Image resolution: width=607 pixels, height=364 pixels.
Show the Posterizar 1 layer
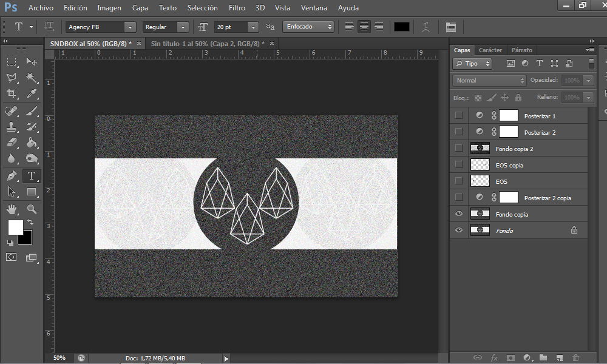pyautogui.click(x=459, y=115)
